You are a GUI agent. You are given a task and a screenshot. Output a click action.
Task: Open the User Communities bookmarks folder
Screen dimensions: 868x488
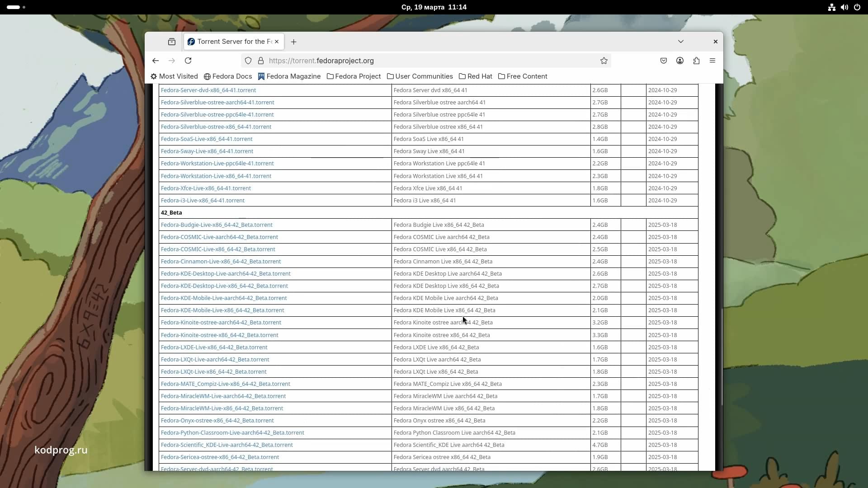pyautogui.click(x=420, y=76)
